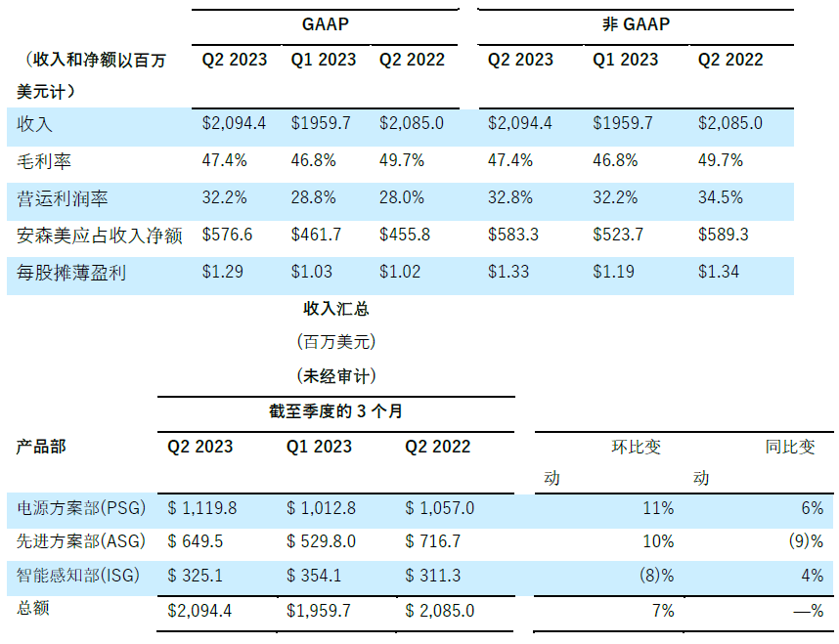Select the '先进方案部(ASG)' row label
The height and width of the screenshot is (644, 839).
pos(81,541)
